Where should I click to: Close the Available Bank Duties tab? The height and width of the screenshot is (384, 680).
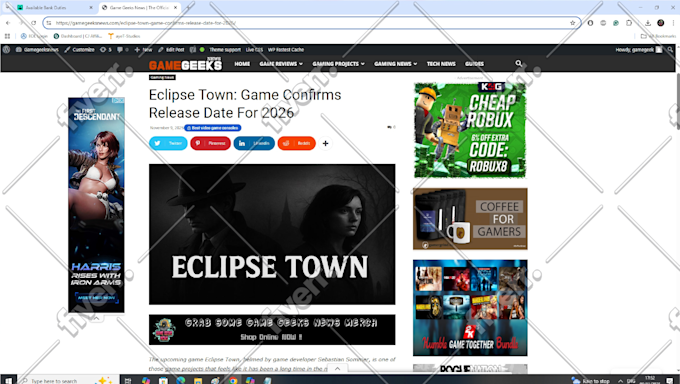coord(91,8)
